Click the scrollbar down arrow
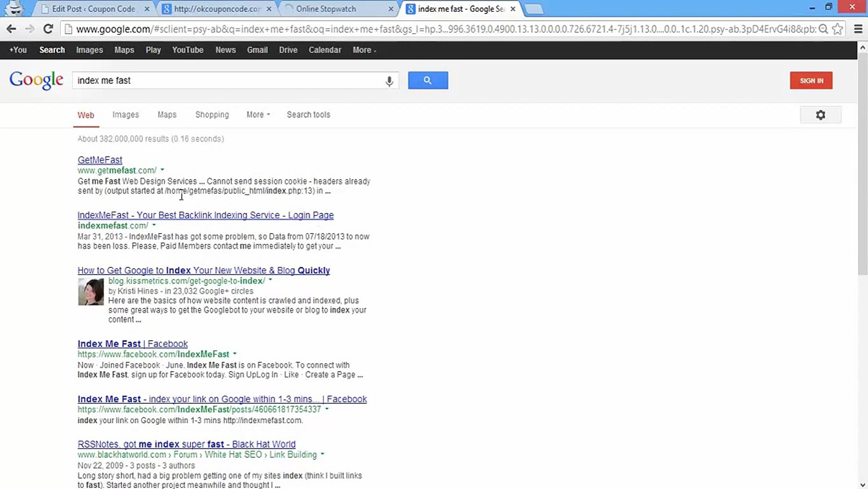The width and height of the screenshot is (868, 489). click(863, 484)
